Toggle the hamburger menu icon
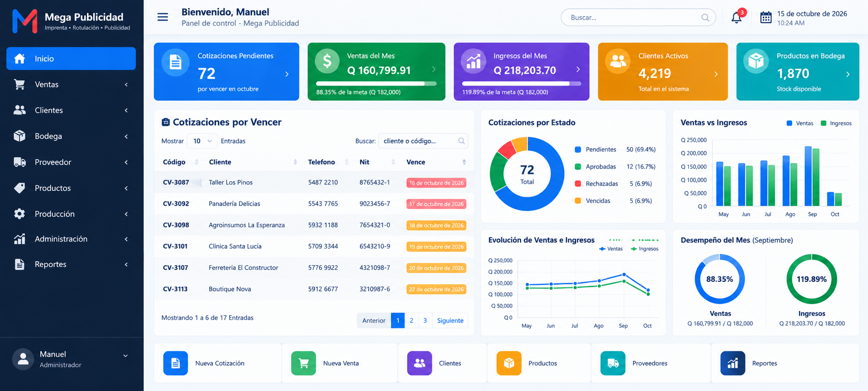Screen dimensions: 868x391 tap(163, 17)
